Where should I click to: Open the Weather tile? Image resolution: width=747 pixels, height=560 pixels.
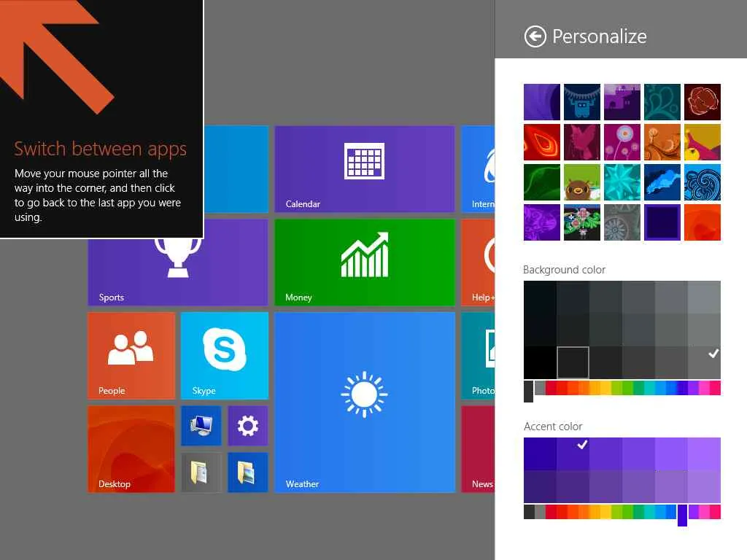(365, 402)
